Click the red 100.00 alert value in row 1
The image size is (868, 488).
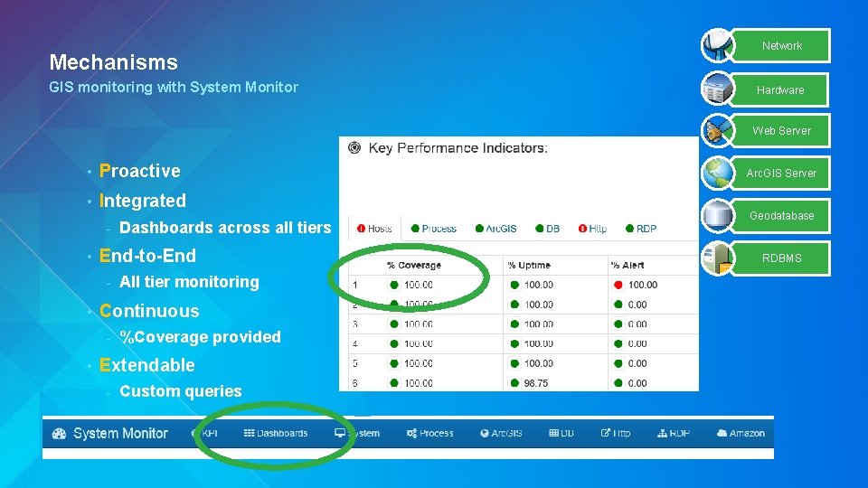click(x=643, y=285)
